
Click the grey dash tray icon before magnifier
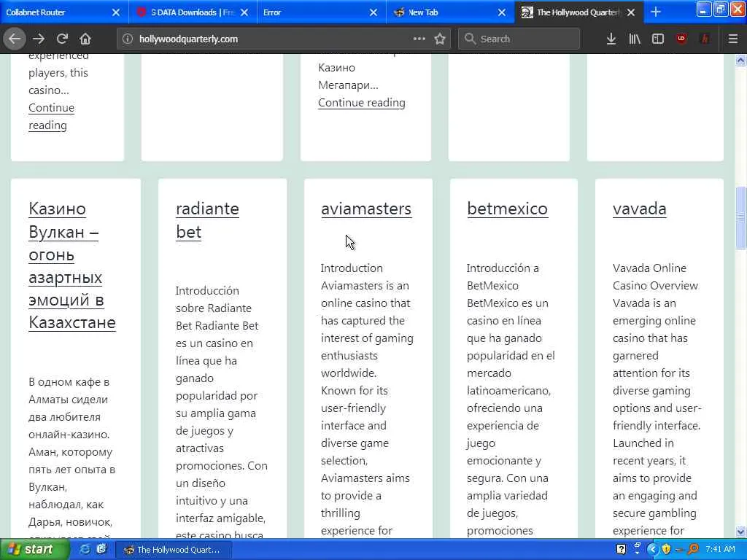pos(680,550)
